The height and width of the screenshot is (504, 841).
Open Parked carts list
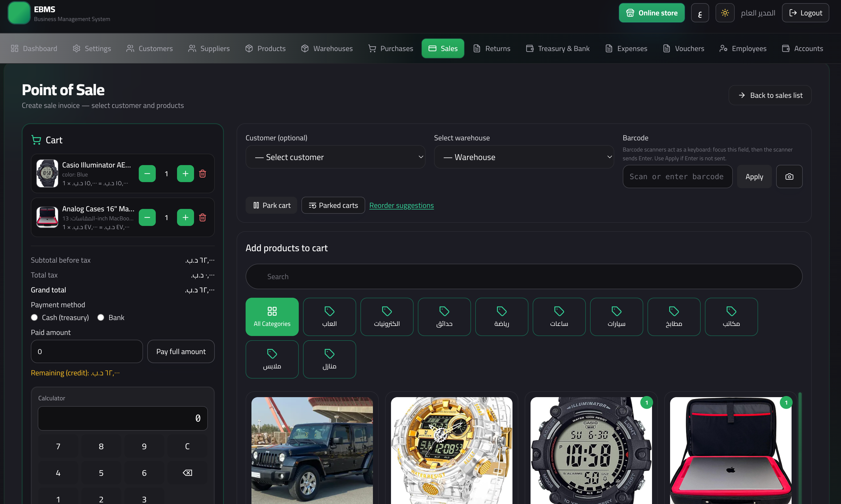click(x=333, y=205)
